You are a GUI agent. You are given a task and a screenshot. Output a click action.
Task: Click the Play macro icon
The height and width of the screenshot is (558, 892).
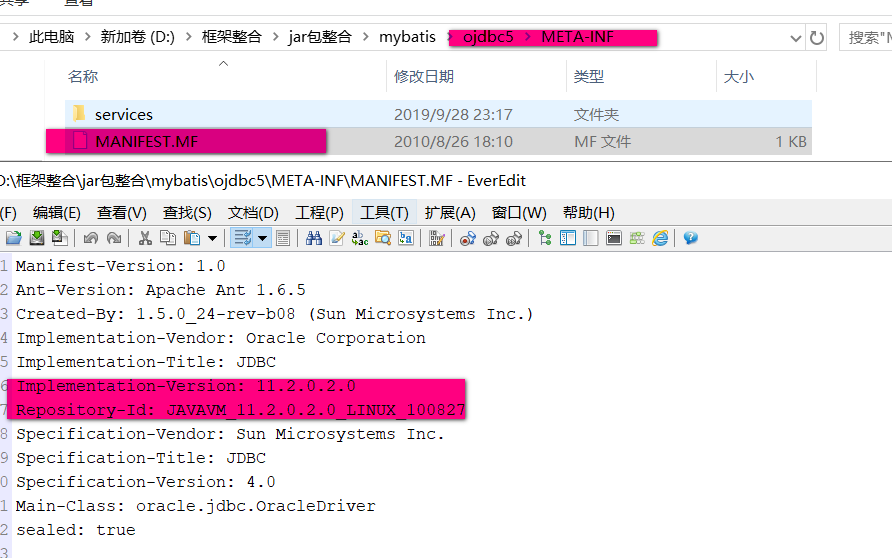point(490,238)
